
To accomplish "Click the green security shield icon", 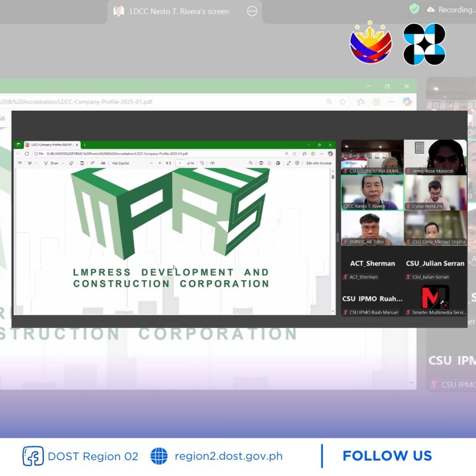I will coord(414,9).
